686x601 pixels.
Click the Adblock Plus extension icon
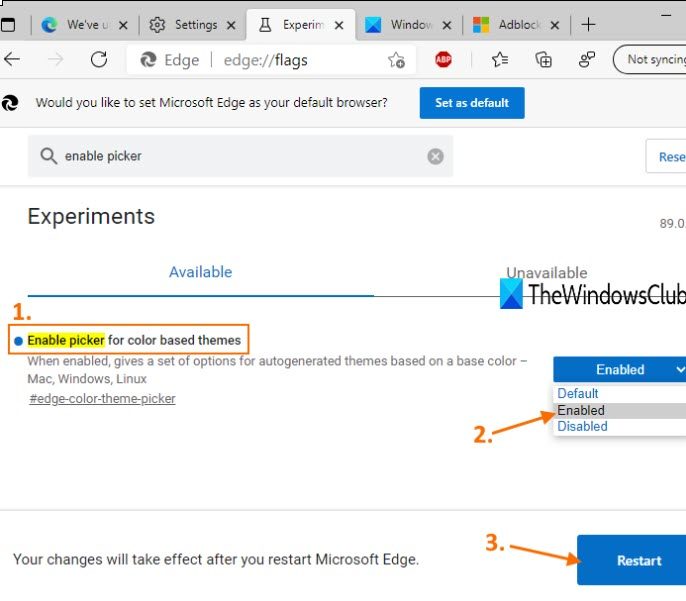[444, 60]
